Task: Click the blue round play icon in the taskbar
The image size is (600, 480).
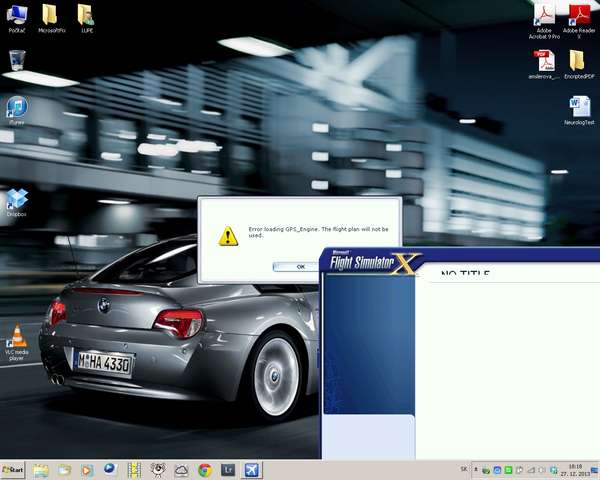Action: [x=110, y=469]
